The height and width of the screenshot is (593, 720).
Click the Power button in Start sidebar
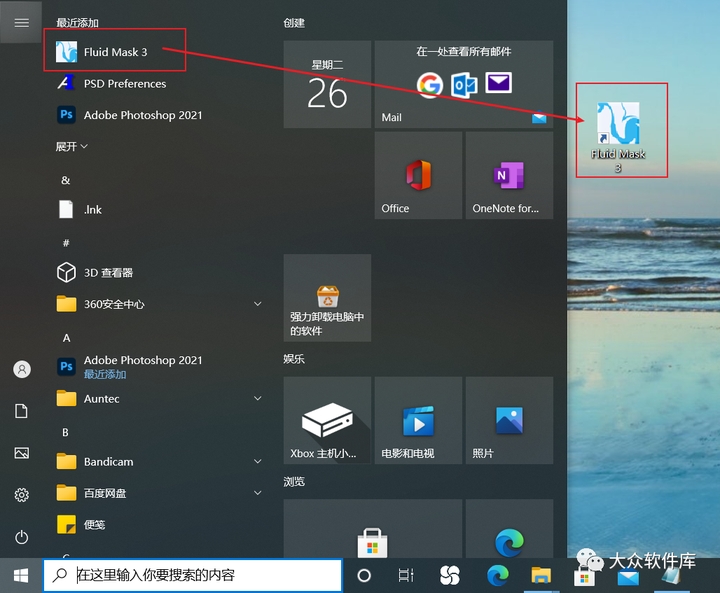[x=22, y=537]
